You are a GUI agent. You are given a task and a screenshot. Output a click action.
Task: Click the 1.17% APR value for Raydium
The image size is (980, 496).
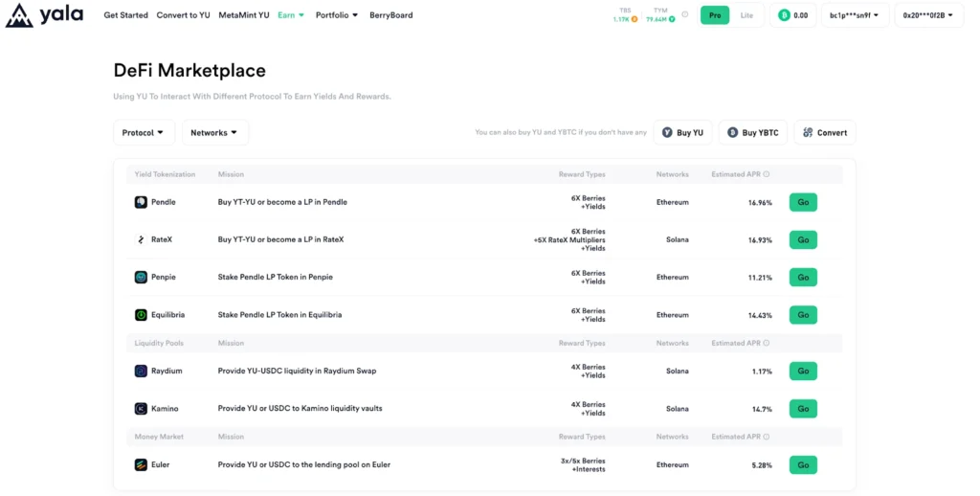tap(762, 372)
